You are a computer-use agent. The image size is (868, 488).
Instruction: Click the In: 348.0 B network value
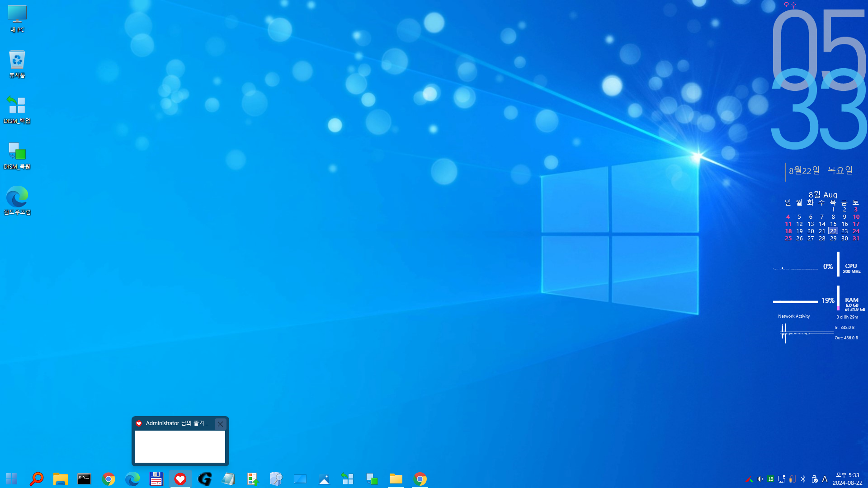(844, 328)
